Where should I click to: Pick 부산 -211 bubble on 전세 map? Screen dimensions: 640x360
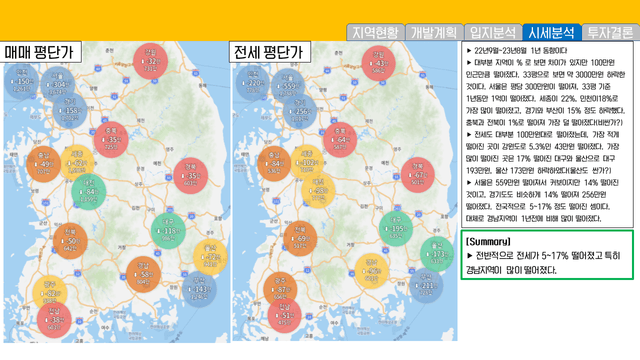point(426,285)
